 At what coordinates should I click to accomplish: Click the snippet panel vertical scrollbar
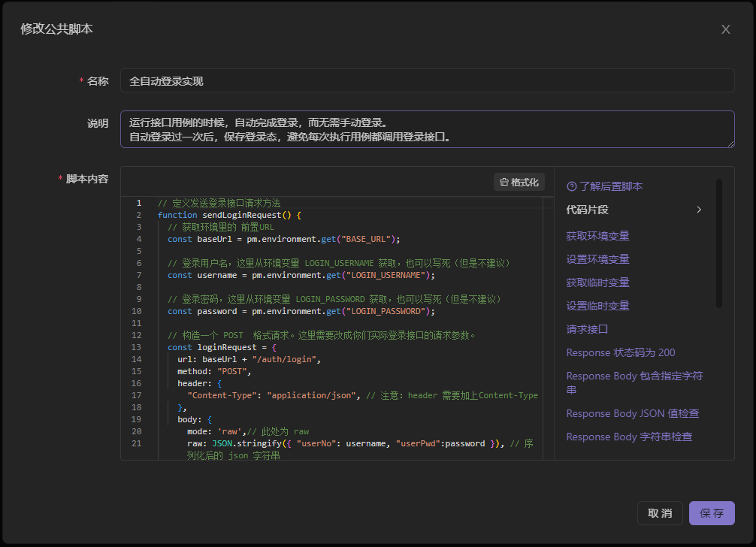[719, 244]
